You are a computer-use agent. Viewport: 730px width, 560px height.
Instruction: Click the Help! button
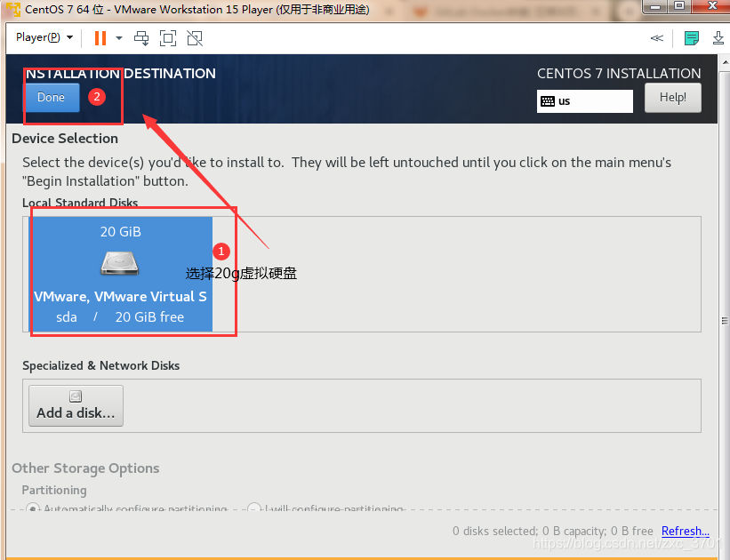click(673, 97)
